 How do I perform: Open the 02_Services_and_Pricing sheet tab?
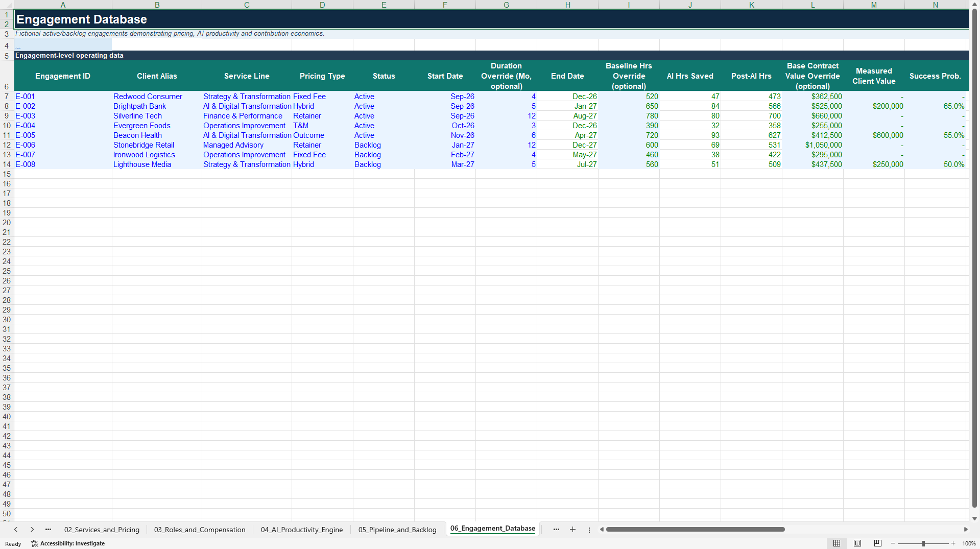click(102, 530)
